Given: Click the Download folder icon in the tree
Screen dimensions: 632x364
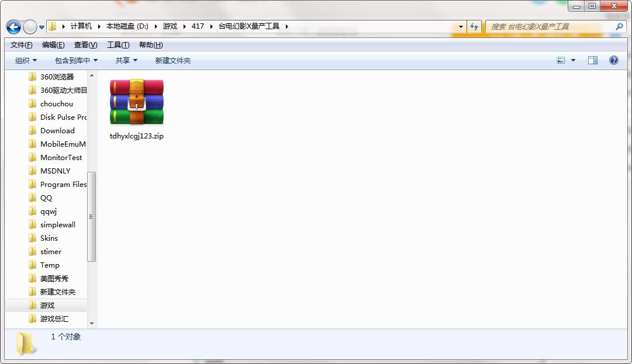Looking at the screenshot, I should click(x=33, y=130).
